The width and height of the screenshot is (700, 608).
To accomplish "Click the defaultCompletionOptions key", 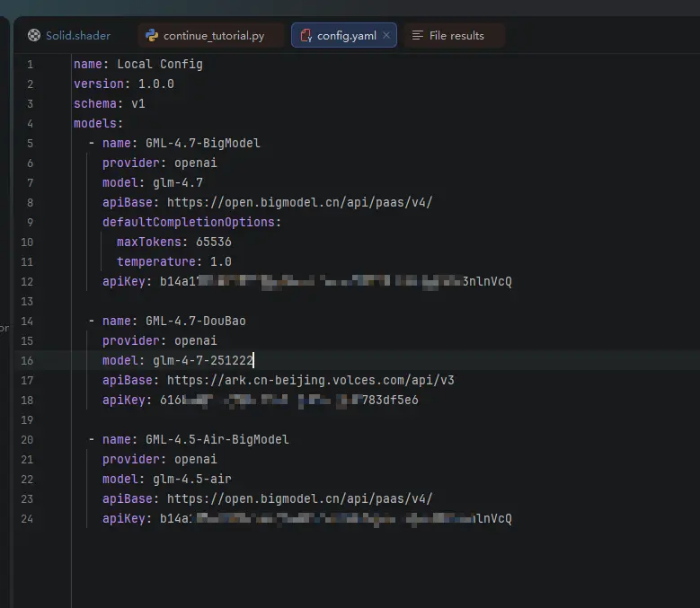I will [191, 222].
